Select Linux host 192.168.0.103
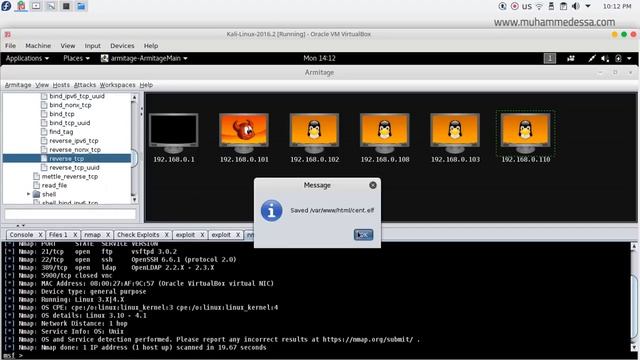Viewport: 640px width, 360px height. 455,133
